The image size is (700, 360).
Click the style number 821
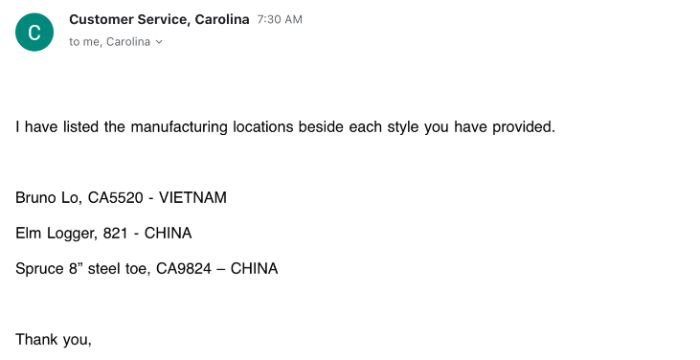click(116, 233)
